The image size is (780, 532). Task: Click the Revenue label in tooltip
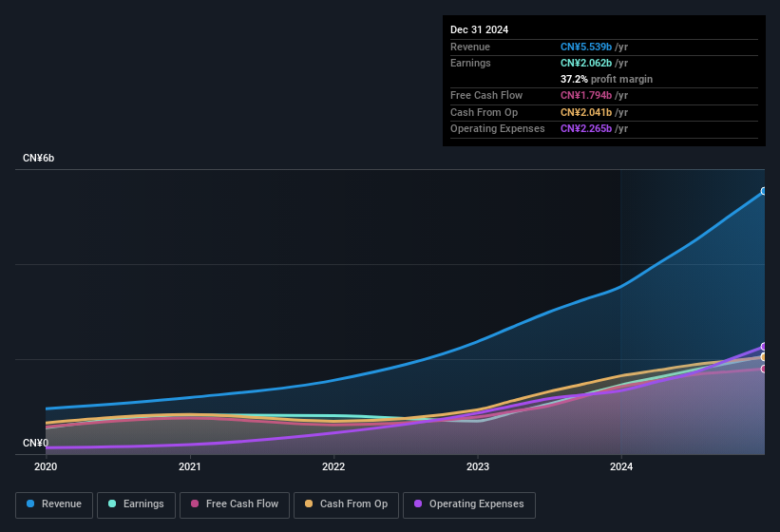[x=470, y=47]
